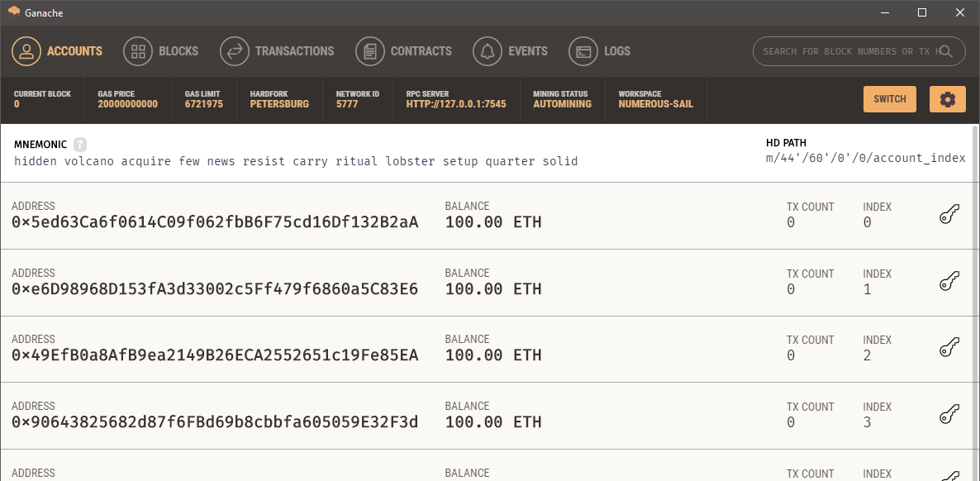Click the mnemonic phrase text
The image size is (980, 481).
(x=296, y=161)
